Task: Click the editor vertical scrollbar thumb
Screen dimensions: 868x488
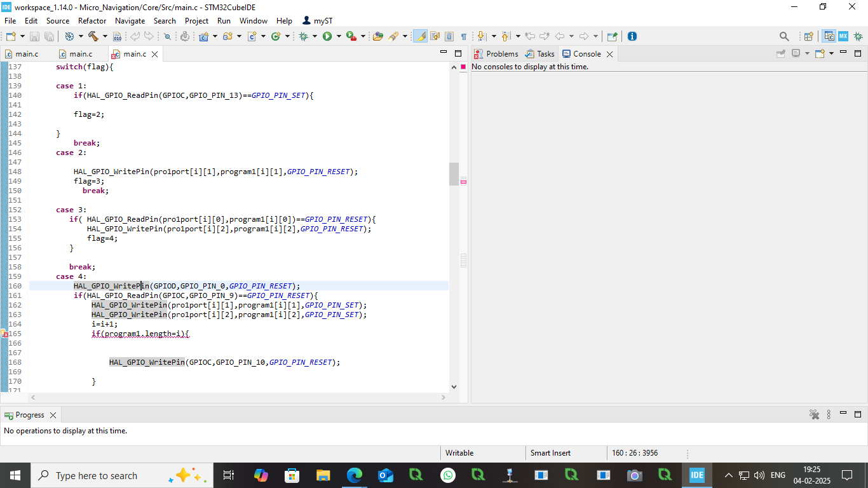Action: point(454,173)
